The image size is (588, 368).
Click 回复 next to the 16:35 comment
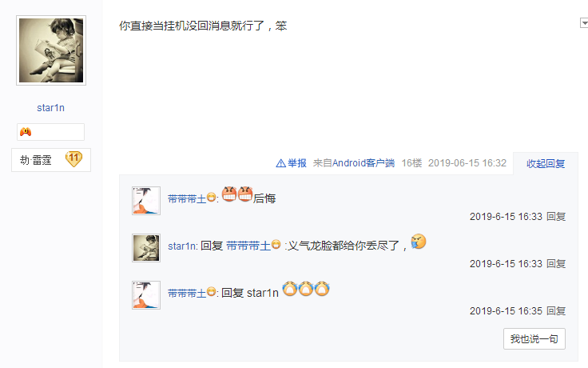556,311
